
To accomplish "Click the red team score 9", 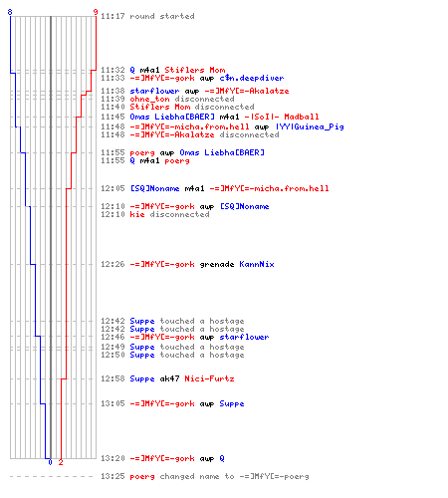I will [x=96, y=12].
